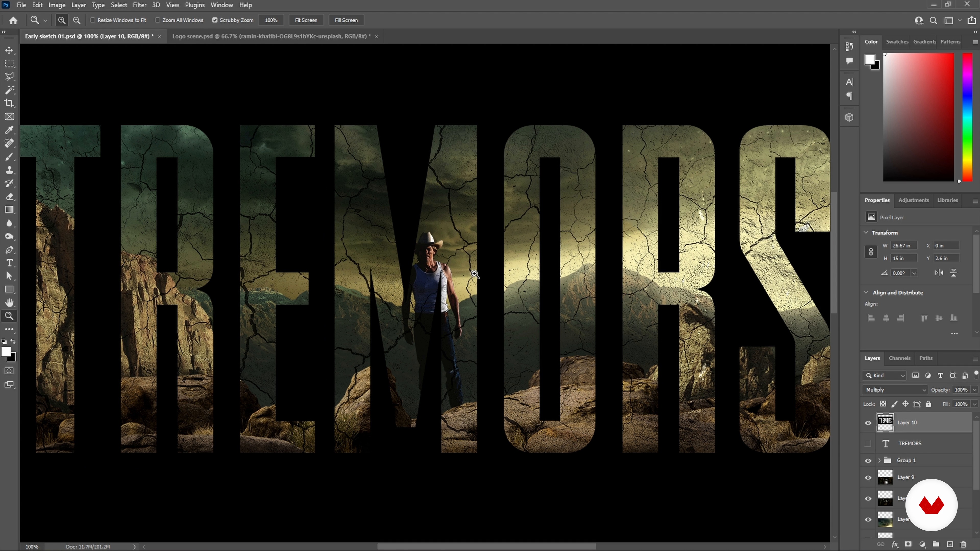The image size is (980, 551).
Task: Select the Crop tool
Action: tap(9, 103)
